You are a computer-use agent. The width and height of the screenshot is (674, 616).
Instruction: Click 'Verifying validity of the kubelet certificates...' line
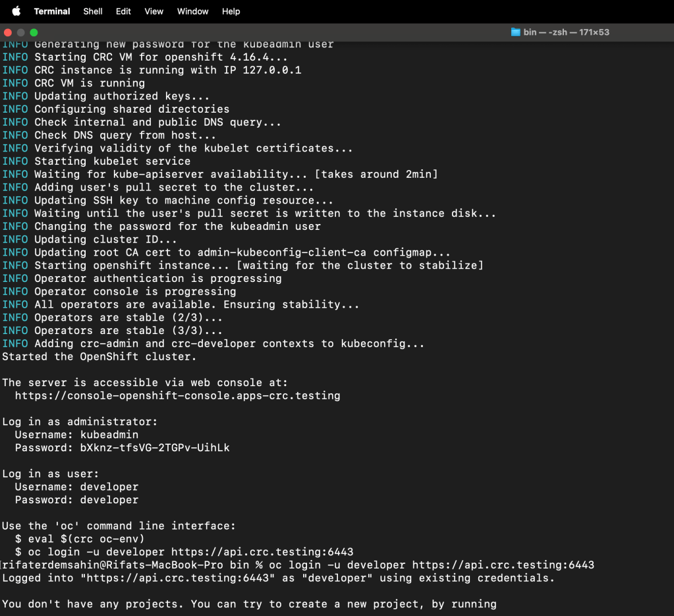click(x=177, y=148)
